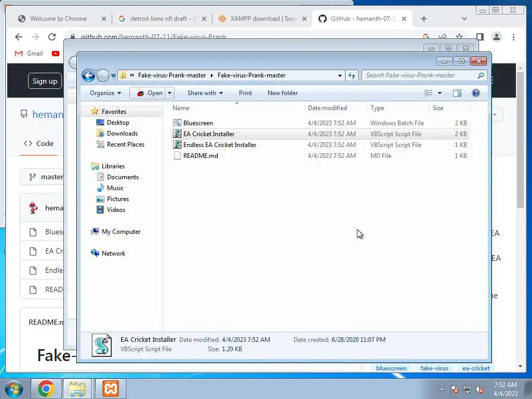Go back in Chrome
This screenshot has width=532, height=399.
[19, 37]
